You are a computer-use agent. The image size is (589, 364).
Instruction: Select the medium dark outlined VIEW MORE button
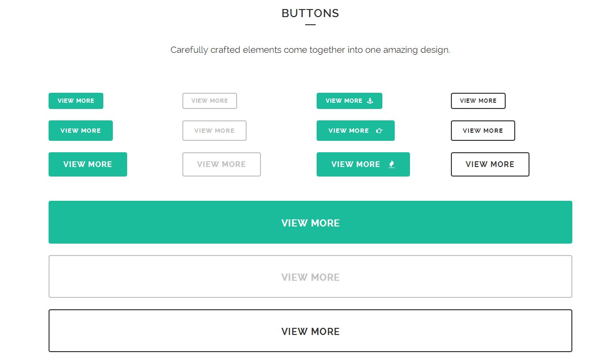483,131
